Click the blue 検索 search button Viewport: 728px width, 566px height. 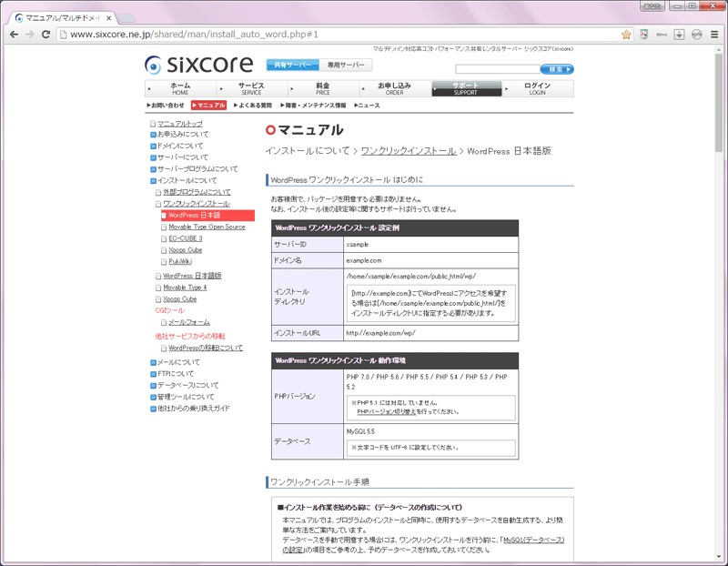[557, 69]
